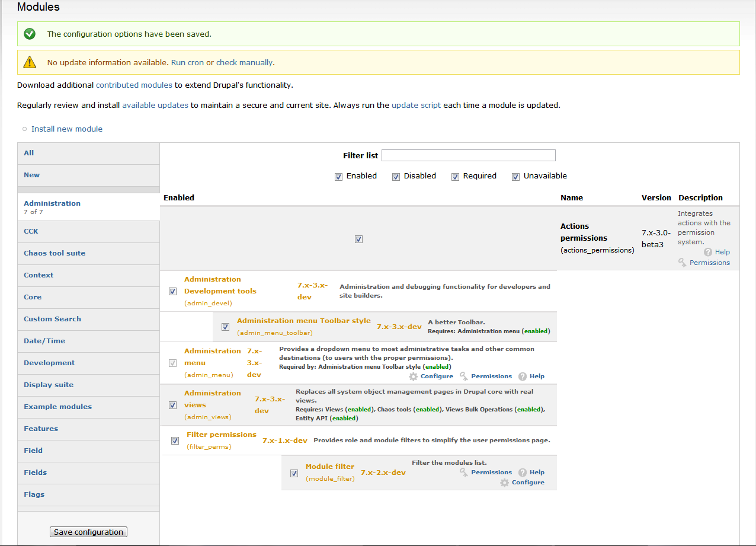Screen dimensions: 756x546
Task: Click Configure link for Administration menu
Action: (x=437, y=376)
